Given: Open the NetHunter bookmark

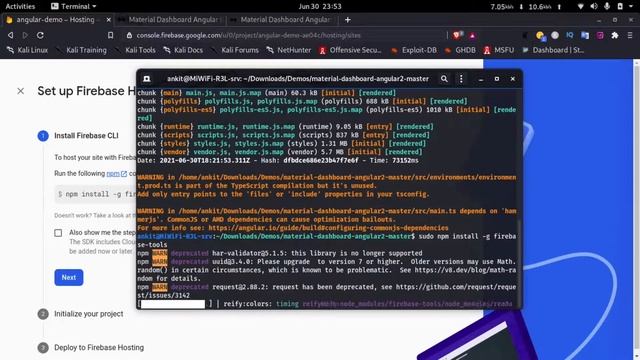Looking at the screenshot, I should click(289, 50).
